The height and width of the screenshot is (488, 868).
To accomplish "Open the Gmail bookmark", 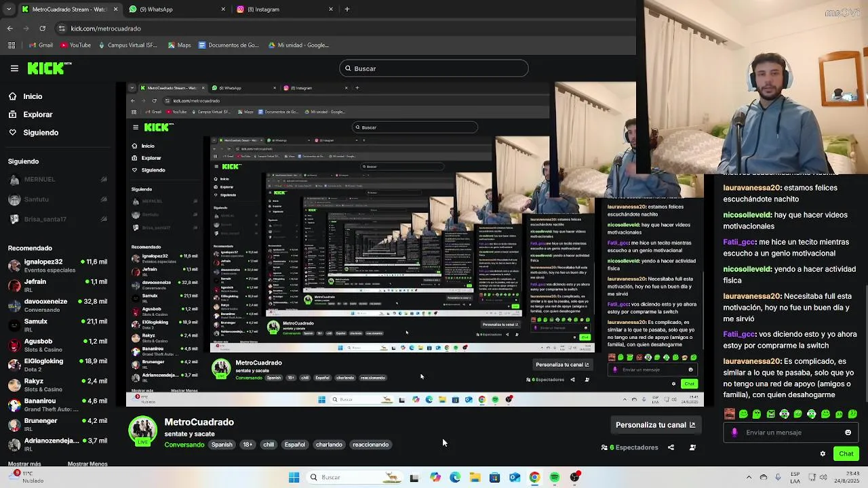I will [41, 45].
